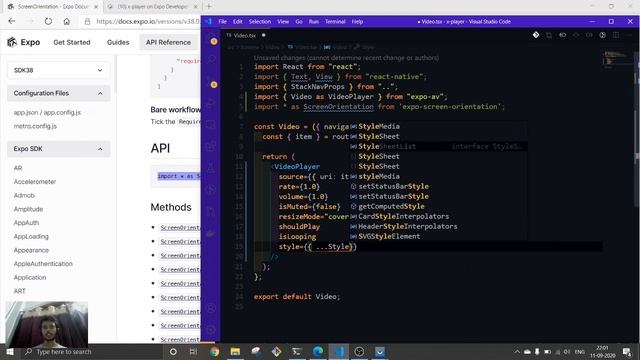
Task: Open the Help menu in VS Code
Action: coord(357,22)
